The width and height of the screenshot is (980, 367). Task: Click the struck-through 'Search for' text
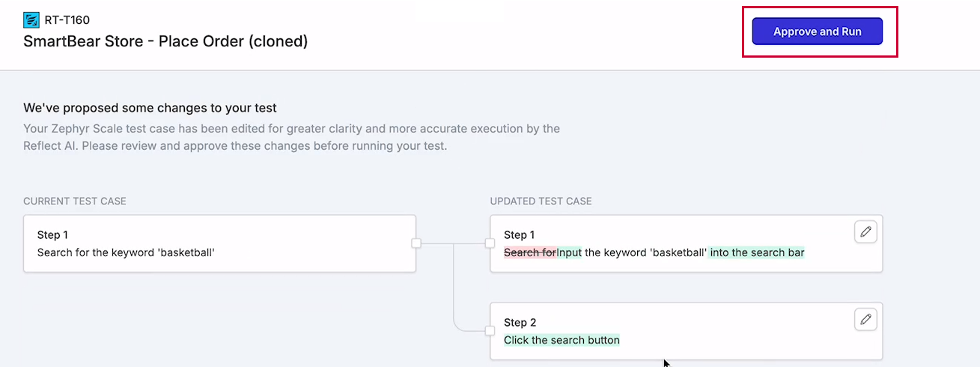click(530, 252)
